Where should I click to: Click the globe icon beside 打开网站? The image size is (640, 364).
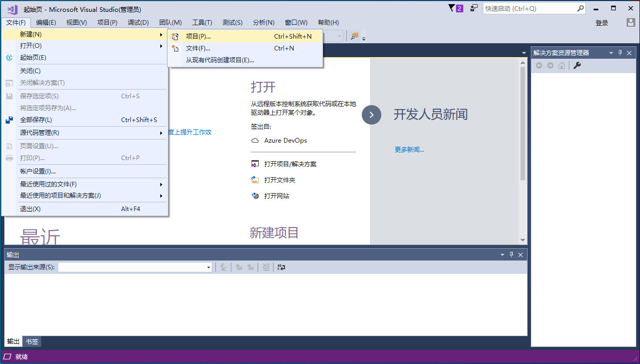click(x=255, y=196)
